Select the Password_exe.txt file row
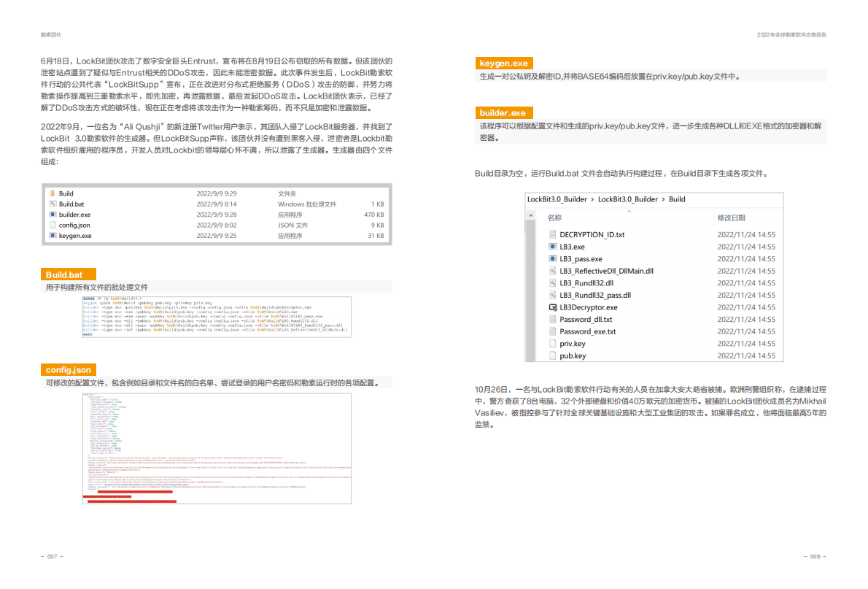 coord(587,331)
